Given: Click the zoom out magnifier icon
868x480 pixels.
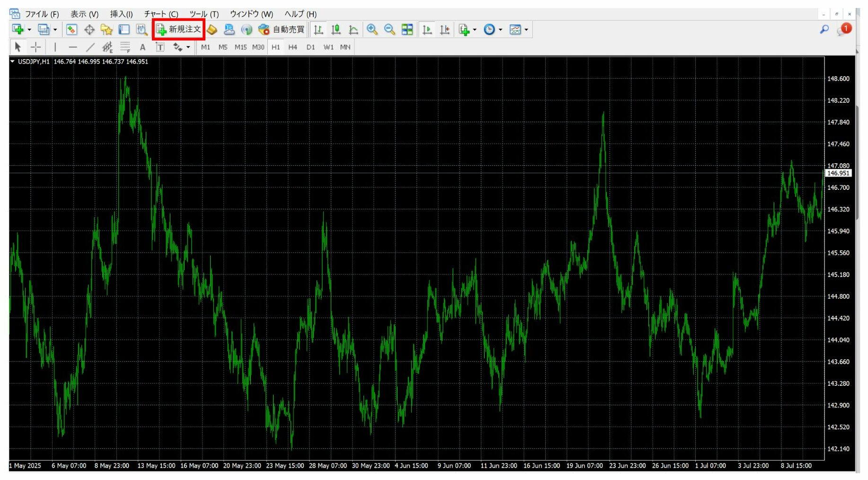Looking at the screenshot, I should coord(390,30).
